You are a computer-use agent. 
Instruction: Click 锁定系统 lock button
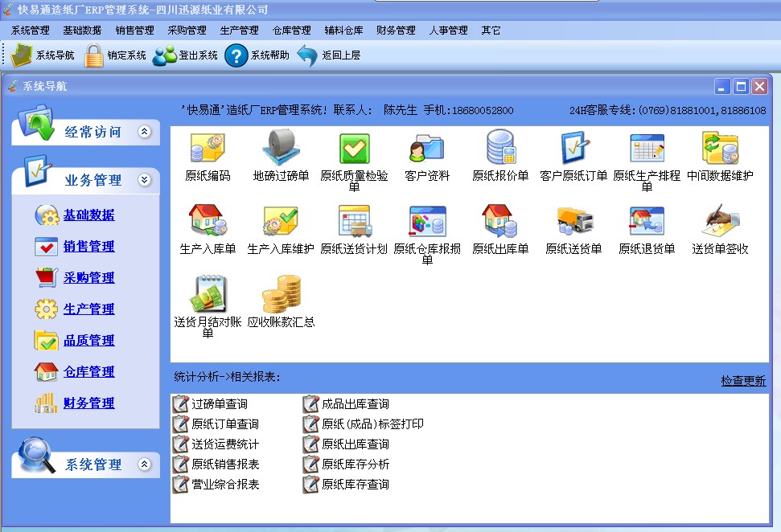(114, 55)
